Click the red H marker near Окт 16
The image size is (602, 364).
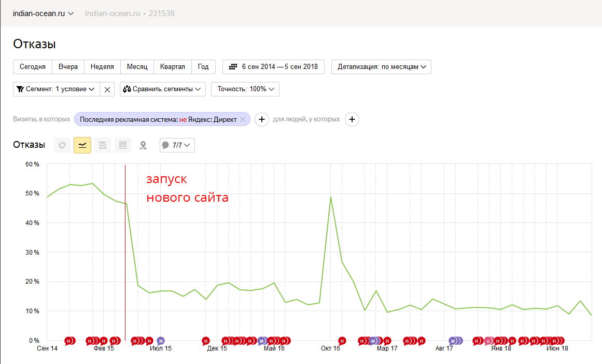(x=342, y=341)
